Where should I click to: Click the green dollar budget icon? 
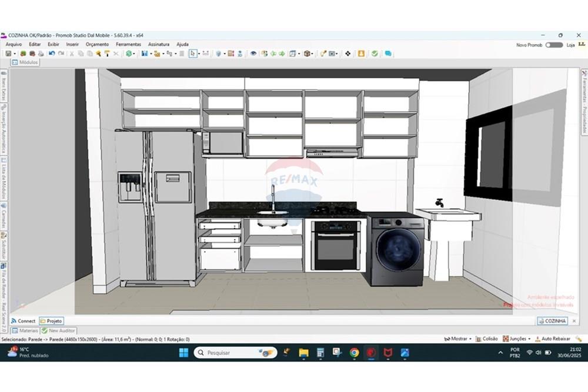[x=129, y=53]
